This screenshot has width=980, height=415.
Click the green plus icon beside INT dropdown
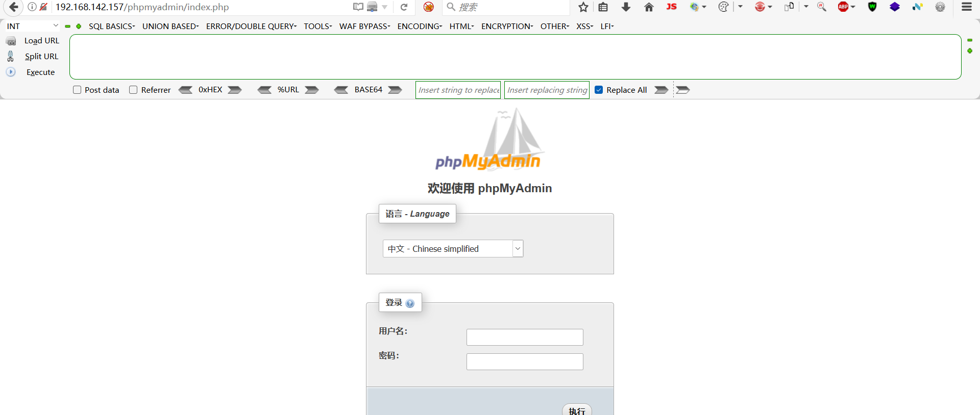click(79, 26)
